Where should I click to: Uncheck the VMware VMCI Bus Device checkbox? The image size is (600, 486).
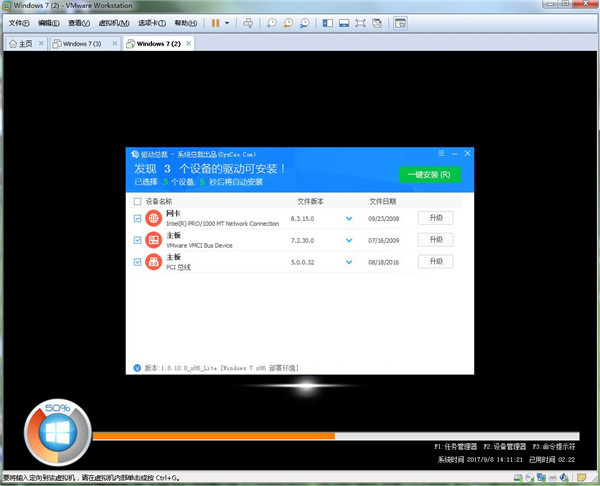tap(137, 240)
